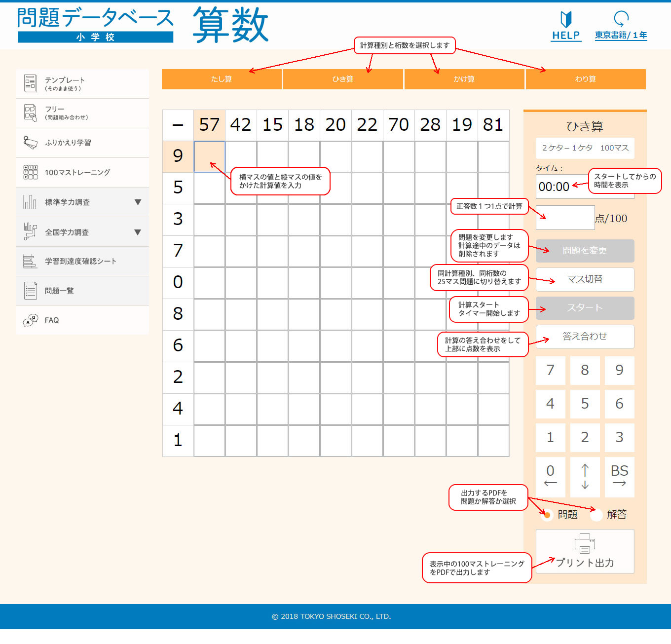Open the HELP guide icon

pos(566,19)
